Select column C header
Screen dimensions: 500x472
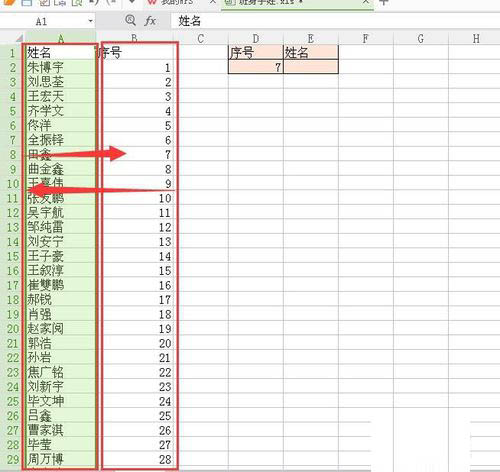click(200, 39)
